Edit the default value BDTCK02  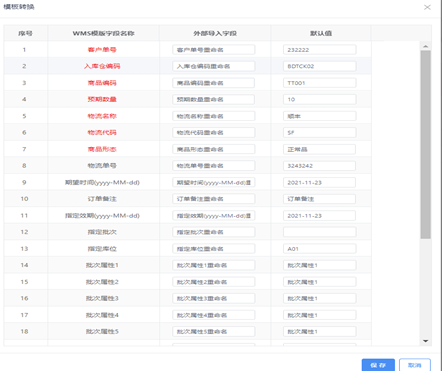coord(320,66)
